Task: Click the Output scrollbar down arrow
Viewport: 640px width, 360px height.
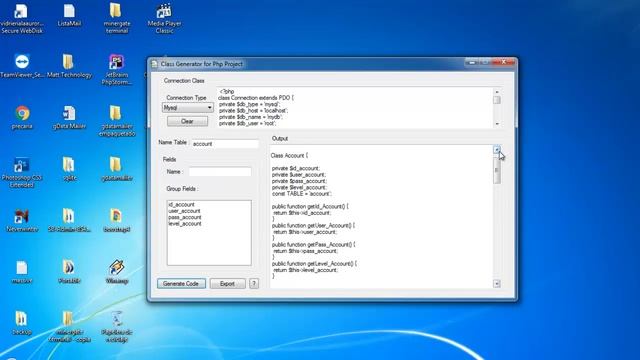Action: point(497,284)
